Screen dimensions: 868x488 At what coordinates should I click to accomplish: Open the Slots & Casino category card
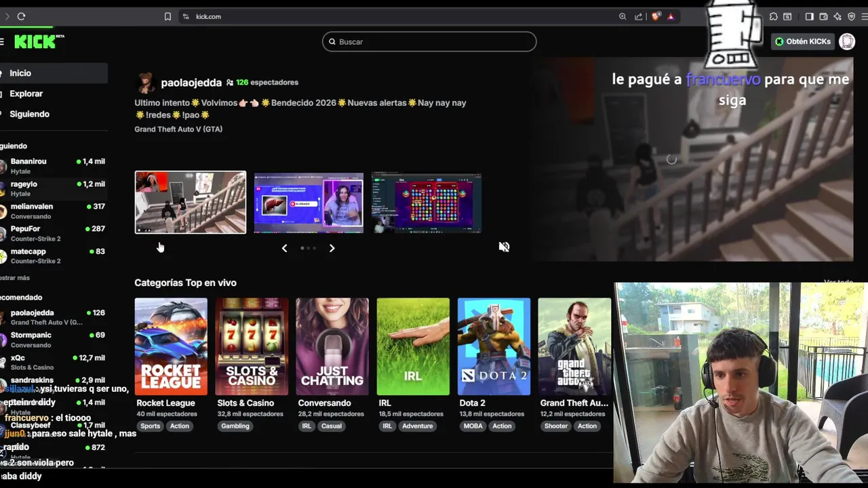(x=252, y=346)
